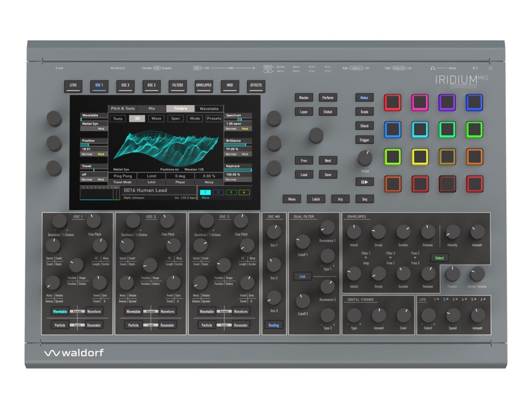Open the Ping Pong travel mode field
Screen dimensions: 532x409
coord(122,176)
